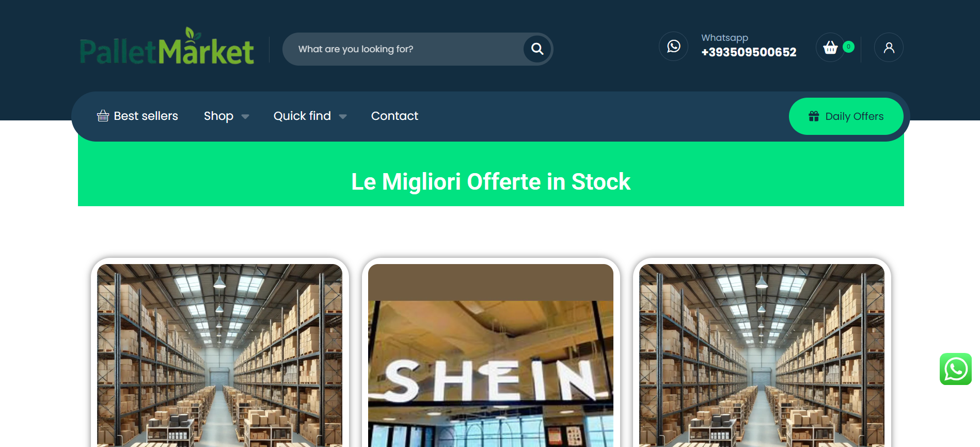Click gift icon in Daily Offers button
The width and height of the screenshot is (980, 447).
[x=814, y=116]
